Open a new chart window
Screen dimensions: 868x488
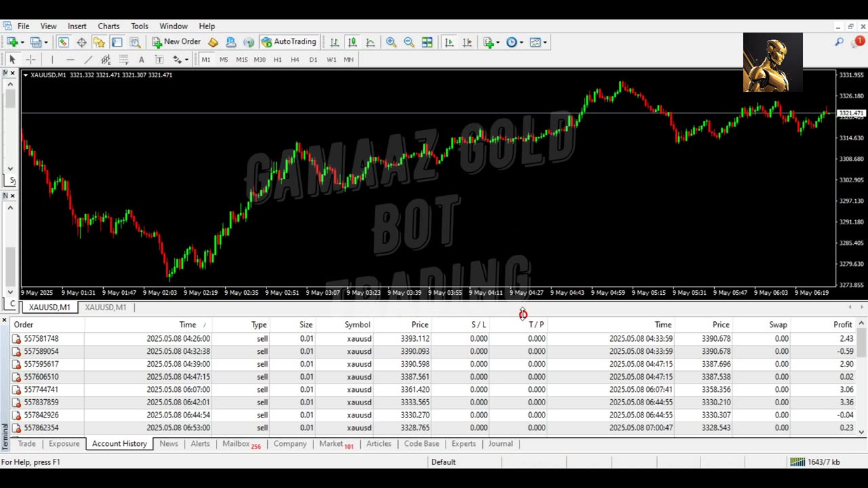pos(12,42)
